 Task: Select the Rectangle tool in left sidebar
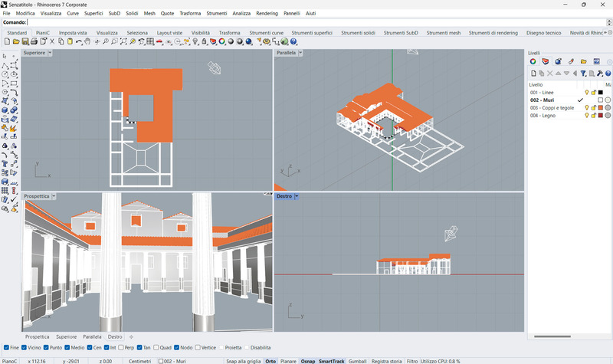pos(14,84)
